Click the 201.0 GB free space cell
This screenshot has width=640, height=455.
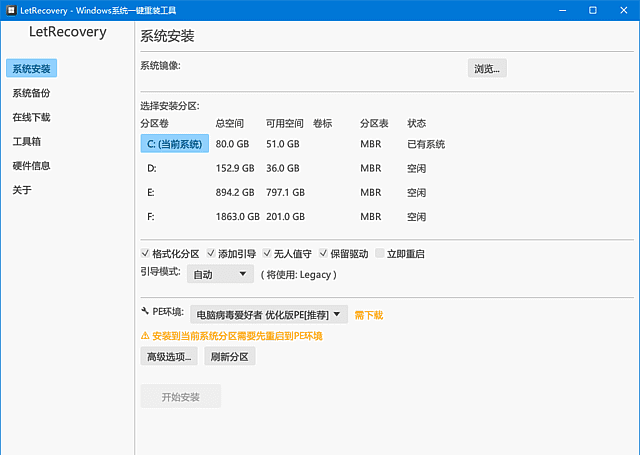pyautogui.click(x=285, y=216)
